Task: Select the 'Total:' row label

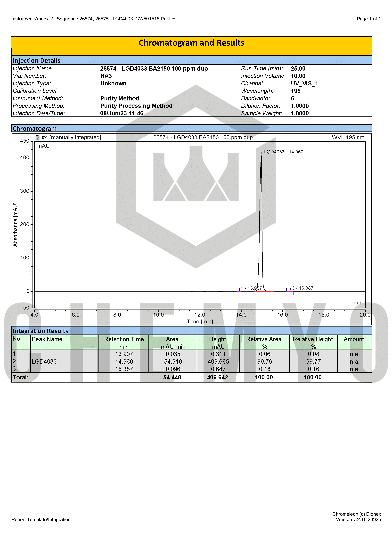Action: pyautogui.click(x=21, y=377)
